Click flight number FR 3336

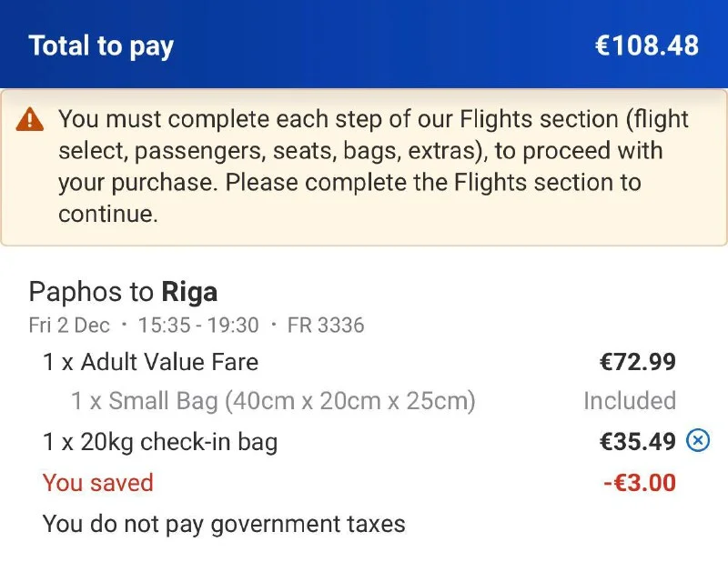tap(326, 325)
